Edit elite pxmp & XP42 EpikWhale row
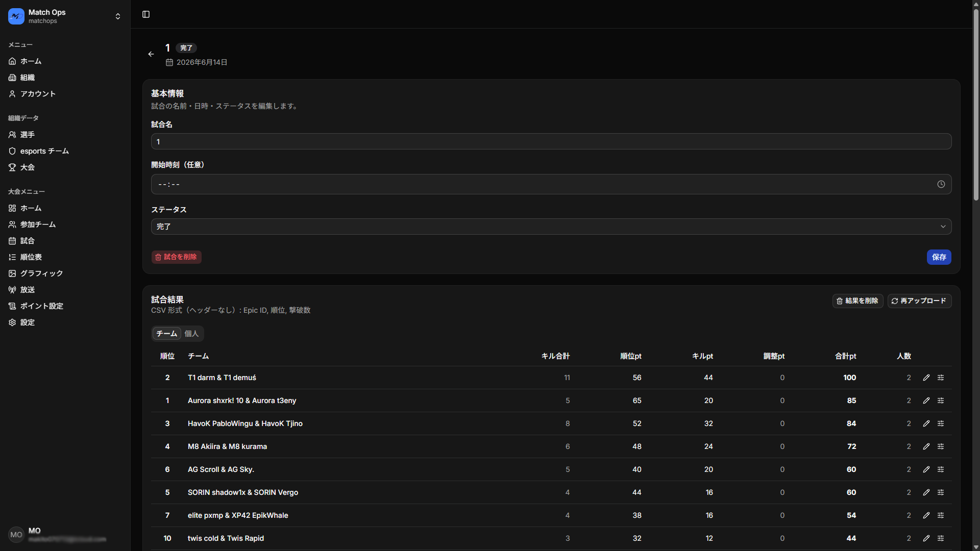The width and height of the screenshot is (980, 551). pos(926,515)
